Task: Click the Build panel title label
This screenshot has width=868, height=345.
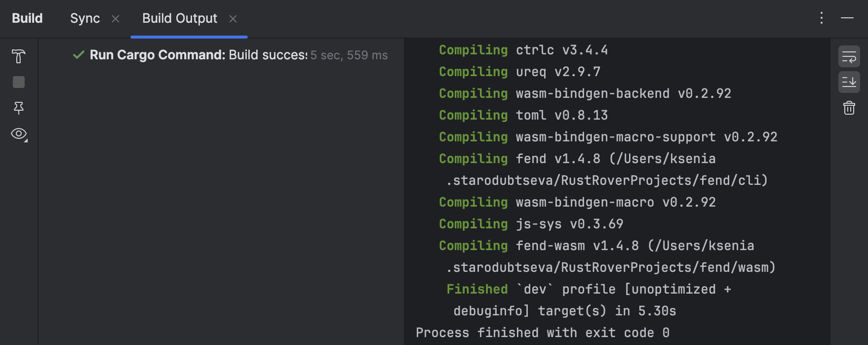Action: tap(27, 18)
